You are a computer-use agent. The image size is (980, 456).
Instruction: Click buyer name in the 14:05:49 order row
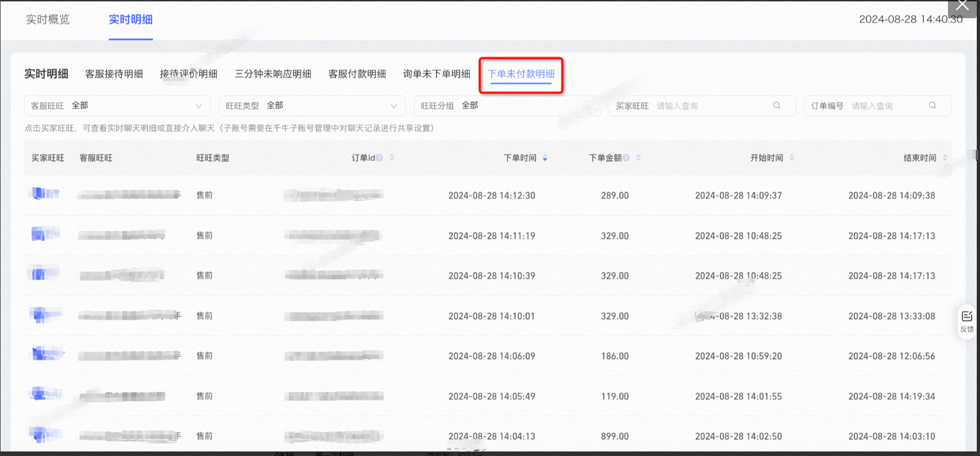46,395
